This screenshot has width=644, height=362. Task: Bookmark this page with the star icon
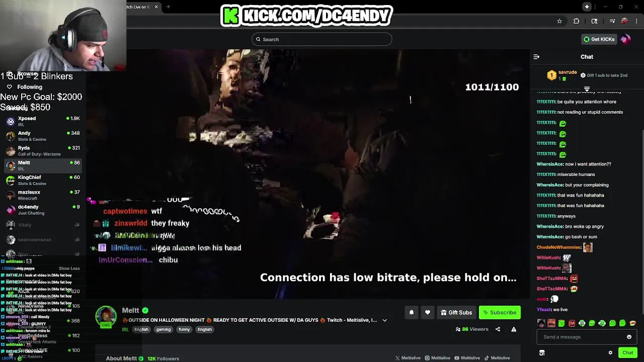coord(559,21)
